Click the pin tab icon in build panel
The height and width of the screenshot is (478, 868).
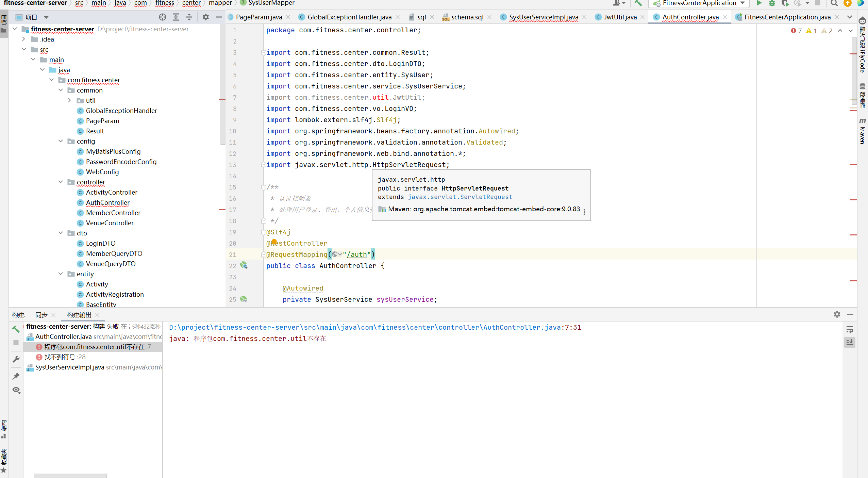pos(16,376)
